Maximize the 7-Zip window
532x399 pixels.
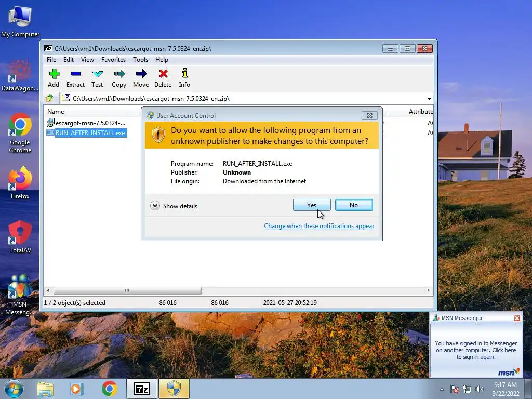coord(407,49)
